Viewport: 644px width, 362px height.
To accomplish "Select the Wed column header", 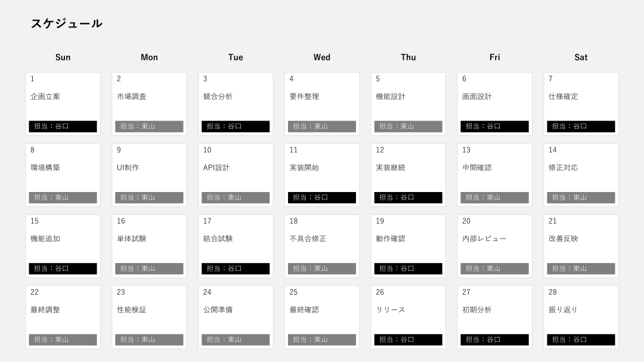I will 321,57.
